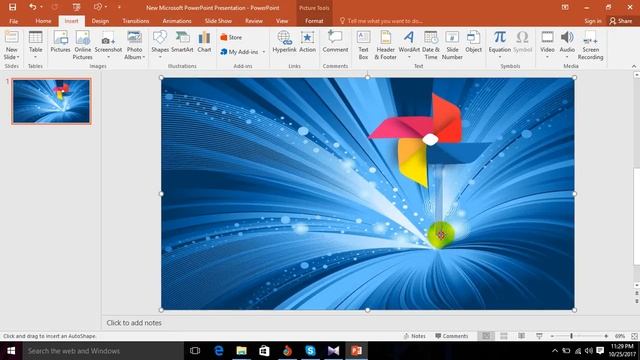This screenshot has height=360, width=640.
Task: Open the Animations tab
Action: (177, 21)
